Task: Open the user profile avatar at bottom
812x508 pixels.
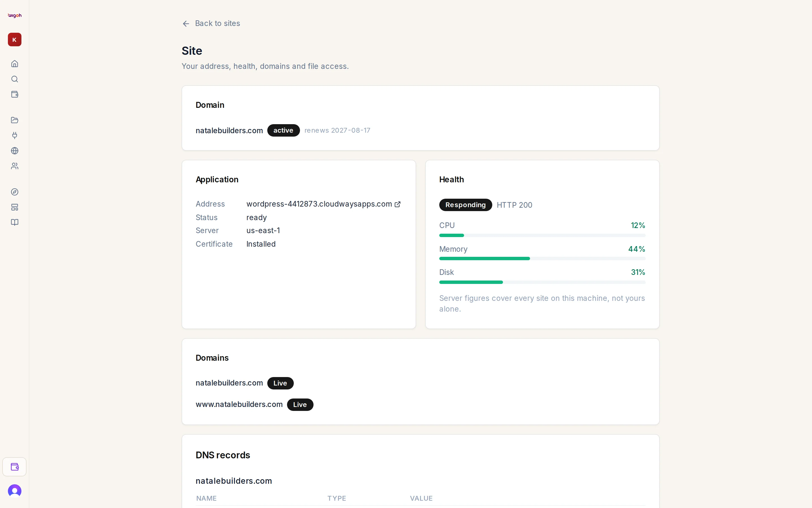Action: point(14,491)
